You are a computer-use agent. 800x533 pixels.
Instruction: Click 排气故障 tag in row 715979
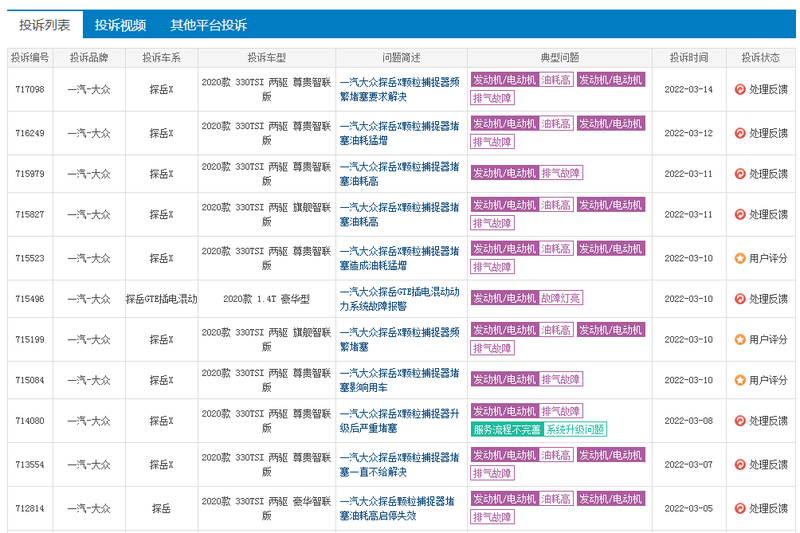point(561,173)
